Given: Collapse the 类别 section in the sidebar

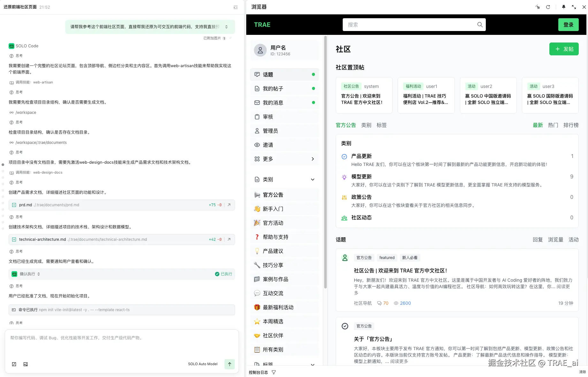Looking at the screenshot, I should click(313, 179).
